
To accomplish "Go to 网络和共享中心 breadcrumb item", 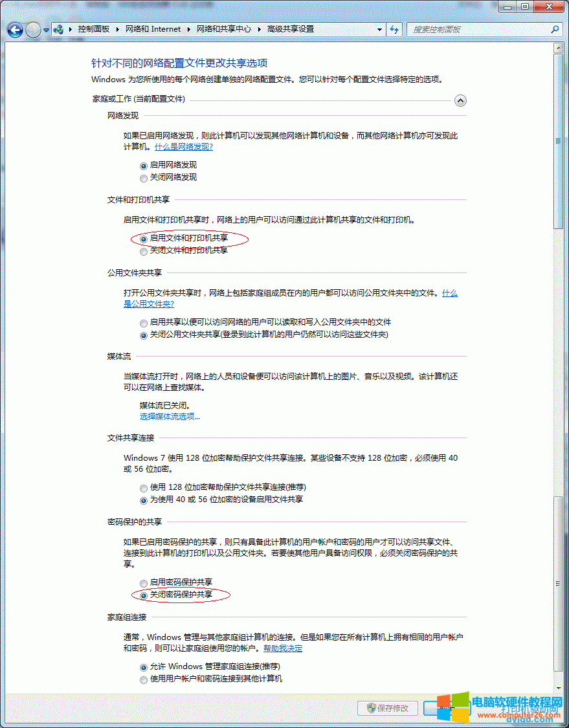I will click(221, 30).
